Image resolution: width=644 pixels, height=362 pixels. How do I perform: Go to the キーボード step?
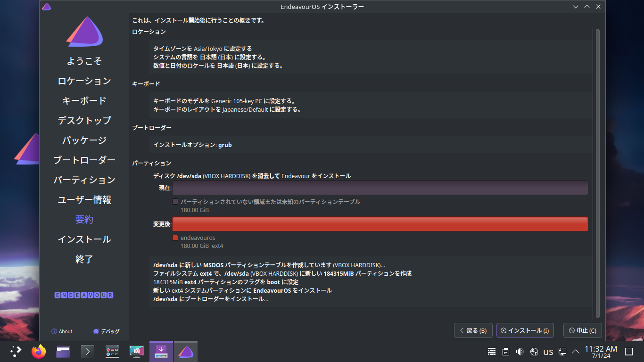[84, 101]
